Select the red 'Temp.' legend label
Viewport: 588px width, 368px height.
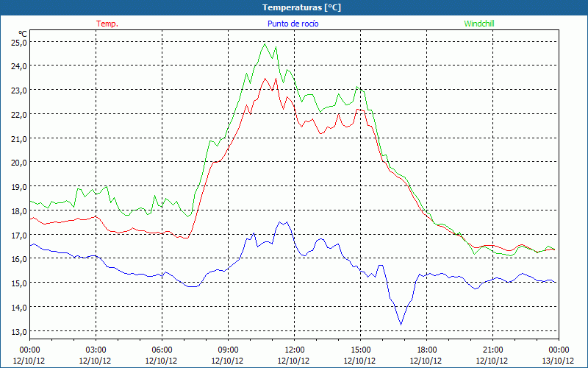107,24
